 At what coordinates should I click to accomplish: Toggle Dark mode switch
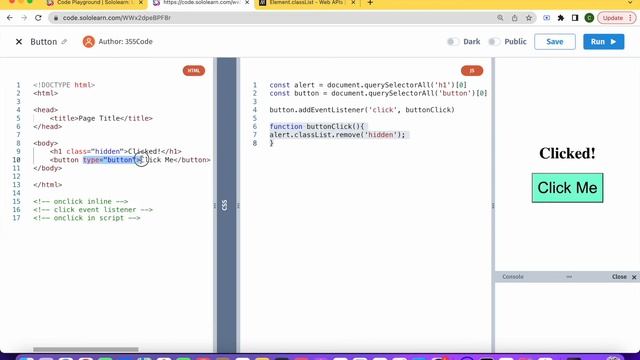pos(453,42)
